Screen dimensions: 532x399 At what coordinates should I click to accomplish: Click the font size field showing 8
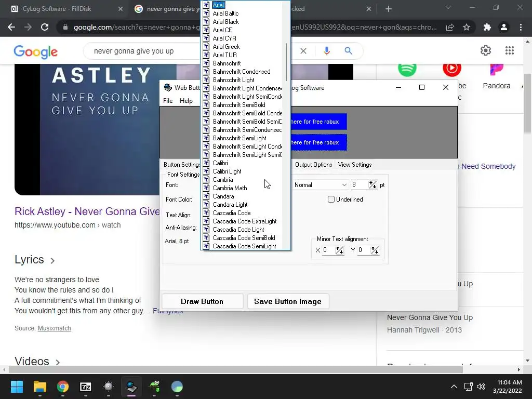click(x=359, y=185)
